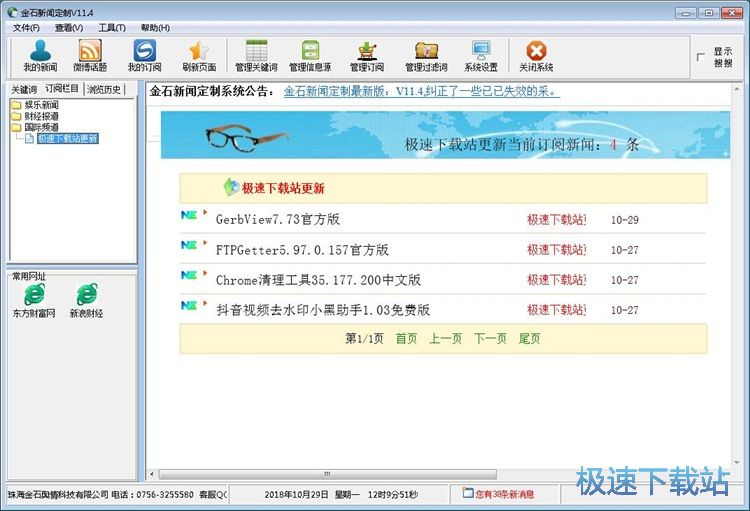
Task: Select 极速下载站更新 tree item
Action: [x=67, y=138]
